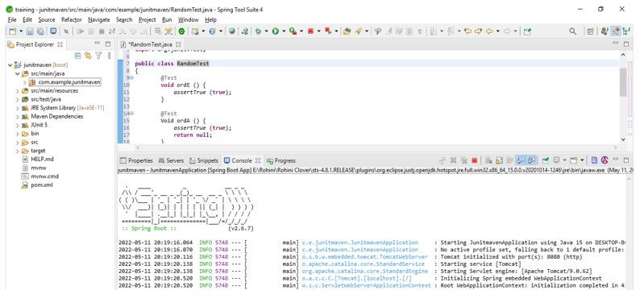Toggle the highlighted Java perspective button

(x=616, y=31)
